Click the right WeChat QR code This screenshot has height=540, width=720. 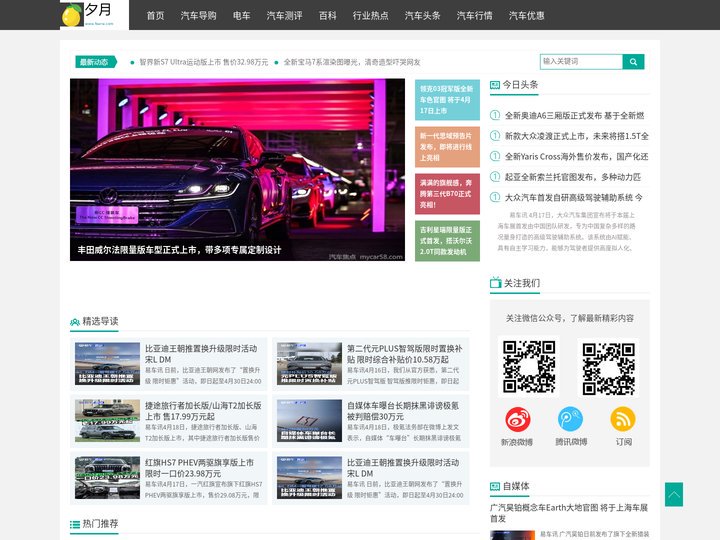[608, 369]
